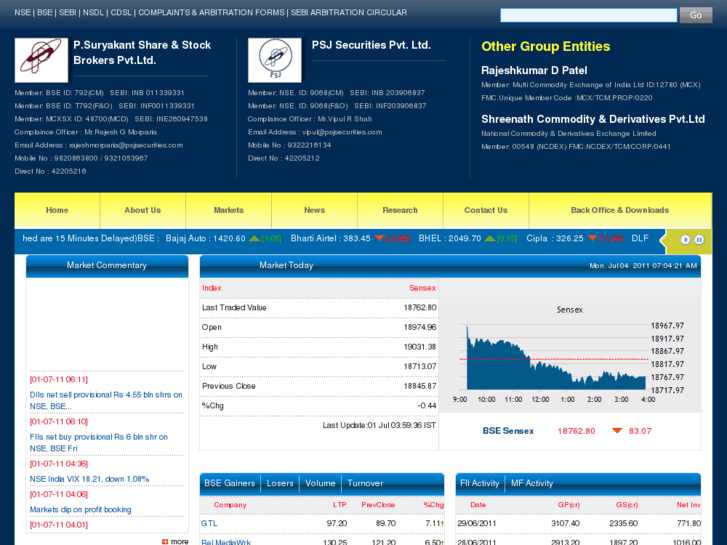Click the Low value 18713.07
The height and width of the screenshot is (545, 727).
[x=420, y=366]
